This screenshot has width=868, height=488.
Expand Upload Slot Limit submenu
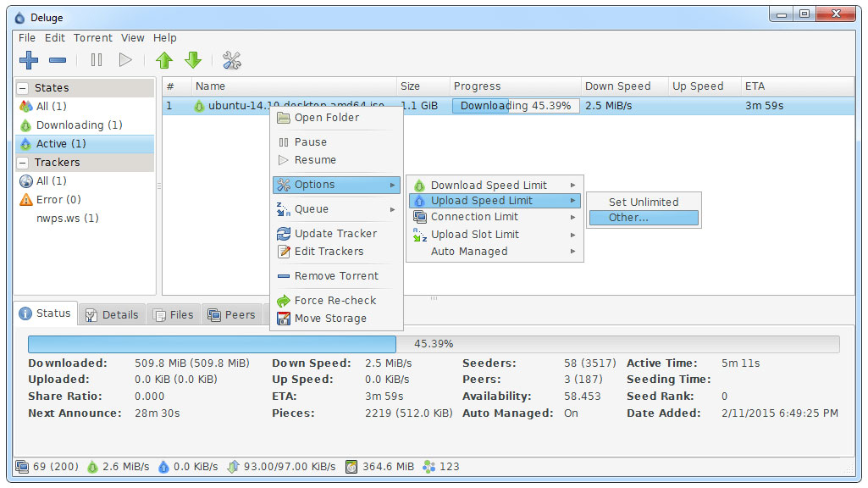[x=495, y=235]
